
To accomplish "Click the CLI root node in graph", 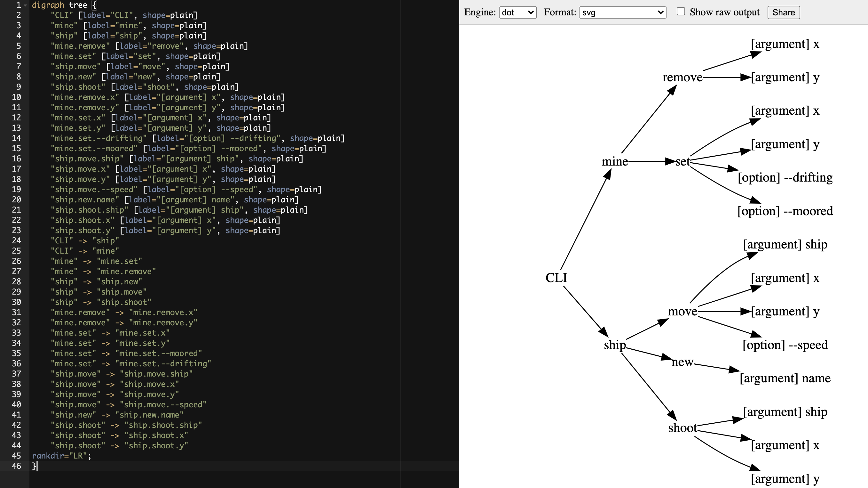I will (556, 278).
